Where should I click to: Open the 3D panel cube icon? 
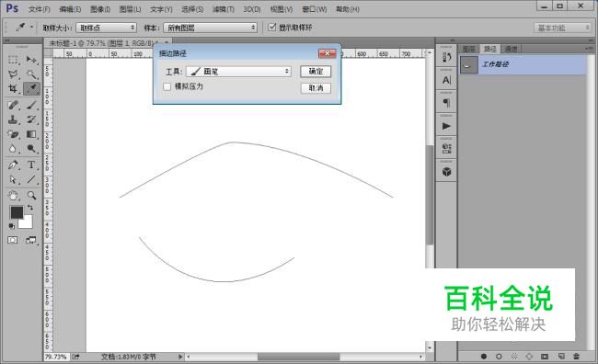tap(446, 172)
